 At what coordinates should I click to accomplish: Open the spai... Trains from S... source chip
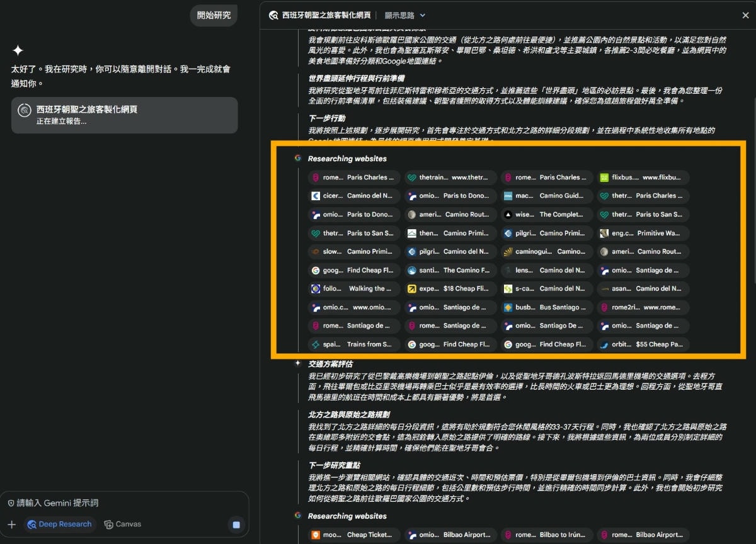(354, 344)
